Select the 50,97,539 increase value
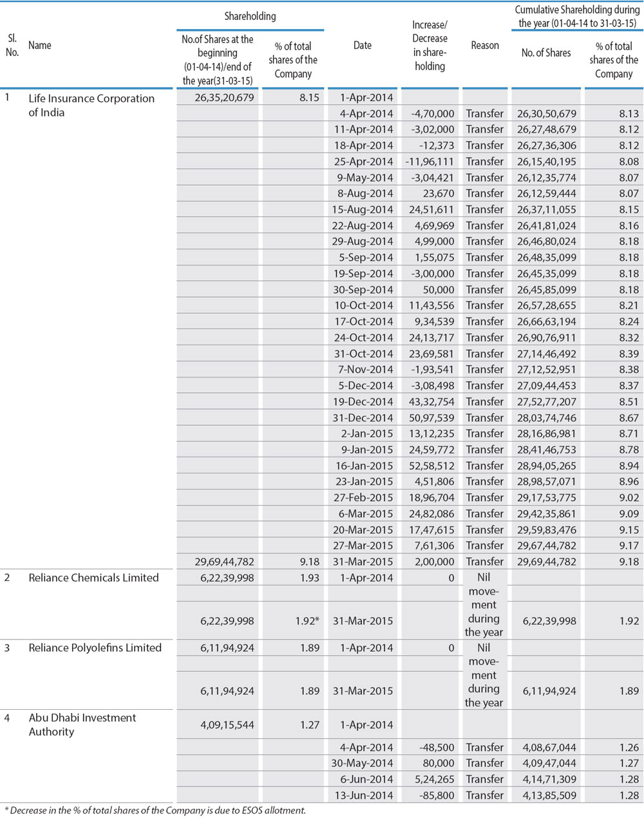The width and height of the screenshot is (644, 818). pyautogui.click(x=430, y=418)
